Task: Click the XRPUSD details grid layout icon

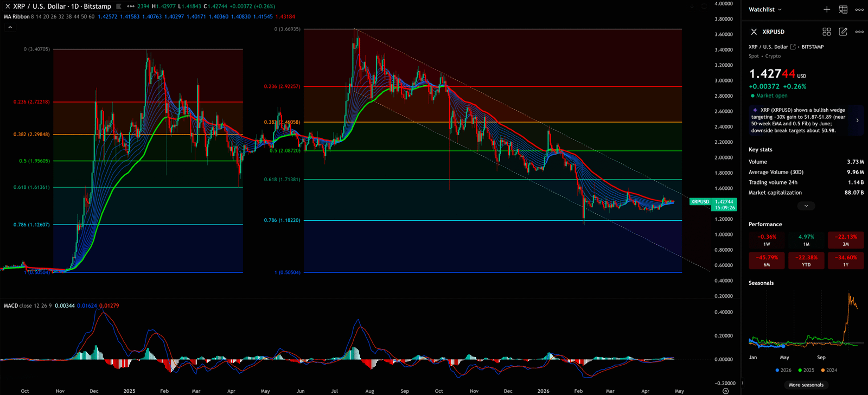Action: pos(826,32)
